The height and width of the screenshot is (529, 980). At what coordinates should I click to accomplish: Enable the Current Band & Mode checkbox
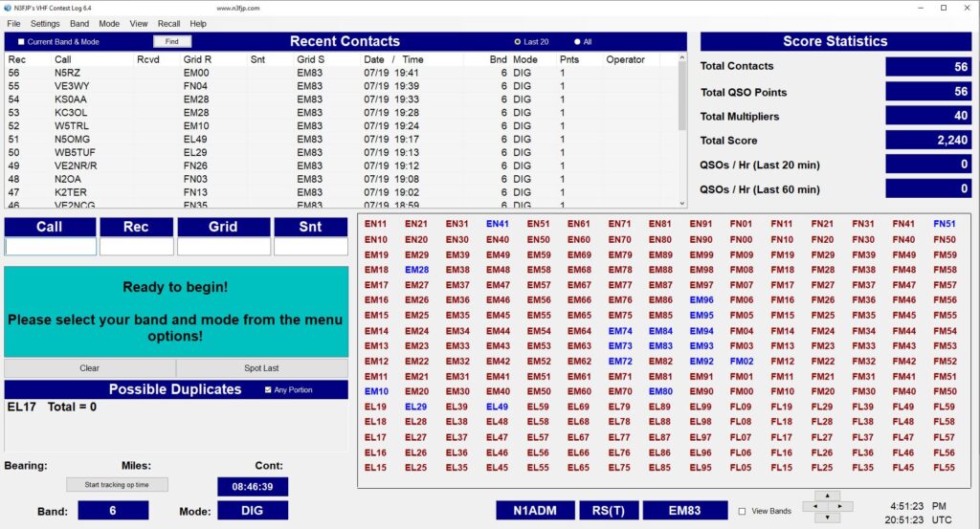coord(22,42)
